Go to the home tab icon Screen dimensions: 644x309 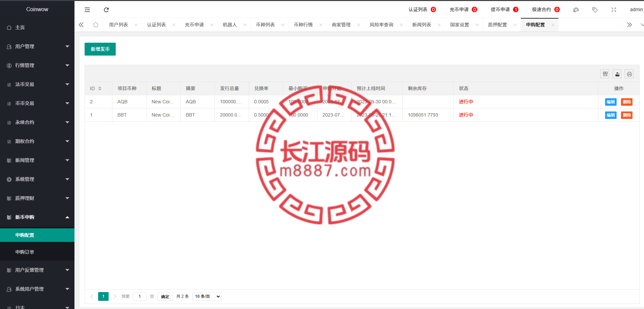[96, 25]
